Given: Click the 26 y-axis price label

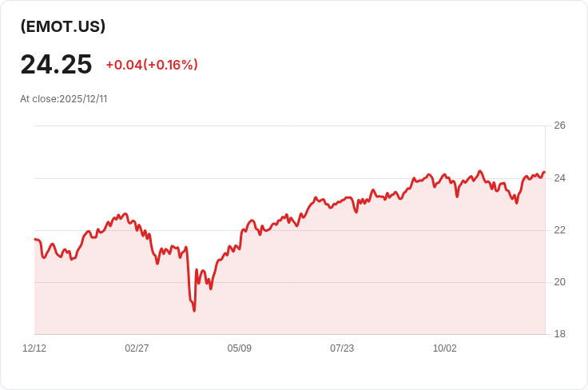Looking at the screenshot, I should (x=559, y=125).
